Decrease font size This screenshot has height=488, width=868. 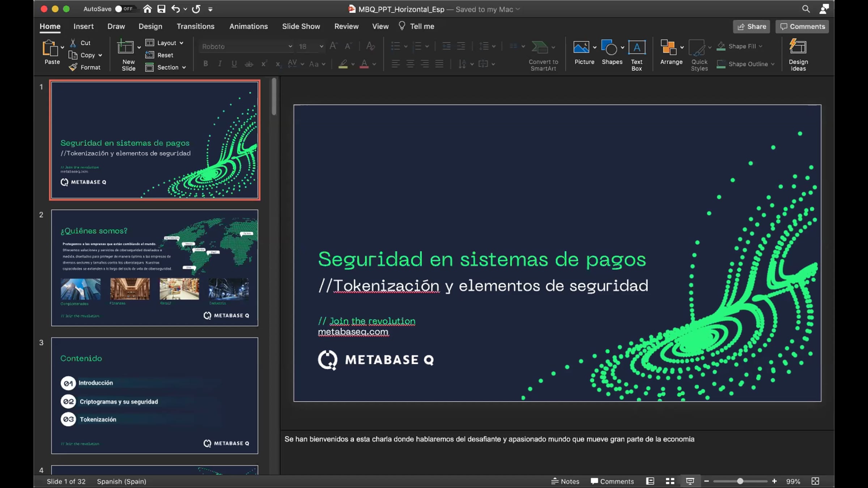348,46
